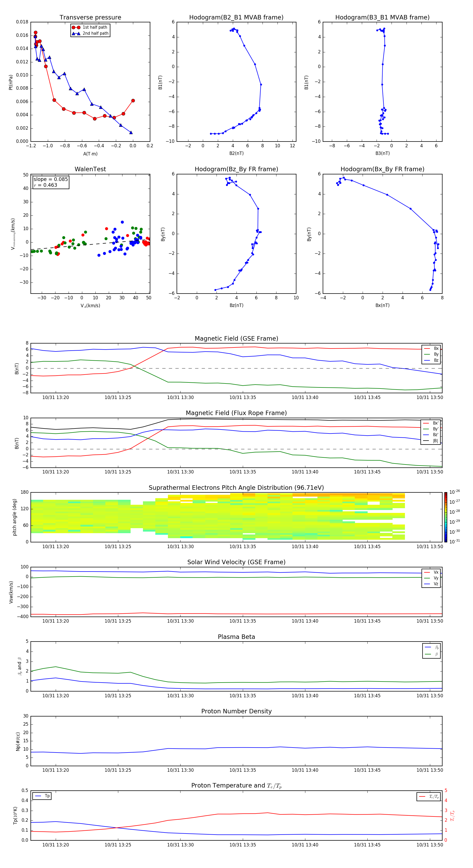473x868 pixels.
Task: Click the "Tp(10^6K)" y-axis label
Action: (x=15, y=815)
